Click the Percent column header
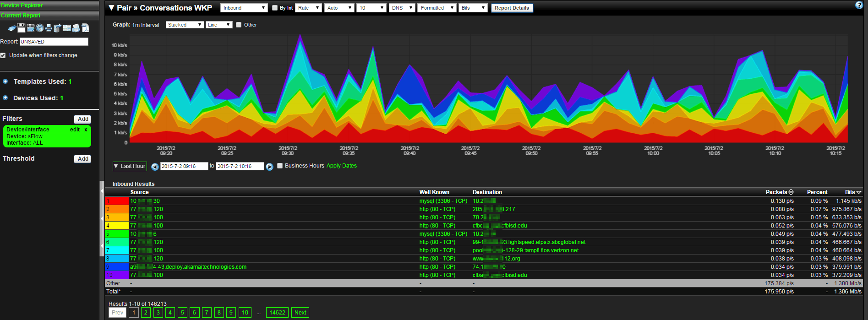 click(817, 192)
